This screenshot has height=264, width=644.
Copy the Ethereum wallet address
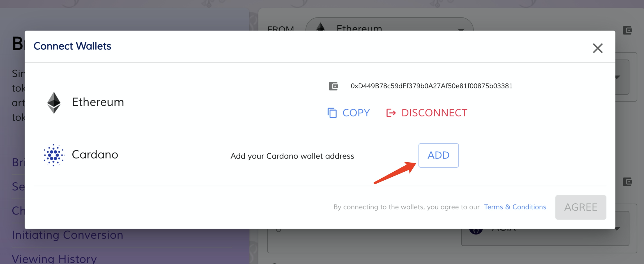(x=349, y=113)
